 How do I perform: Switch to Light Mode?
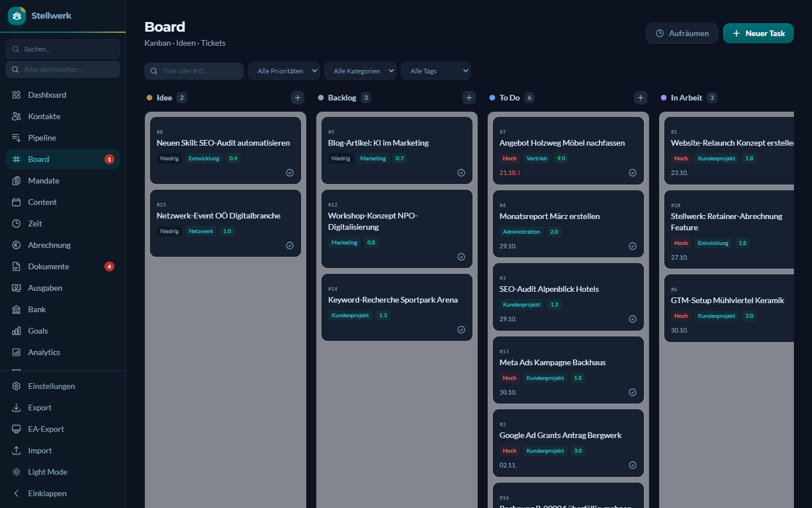(x=63, y=472)
